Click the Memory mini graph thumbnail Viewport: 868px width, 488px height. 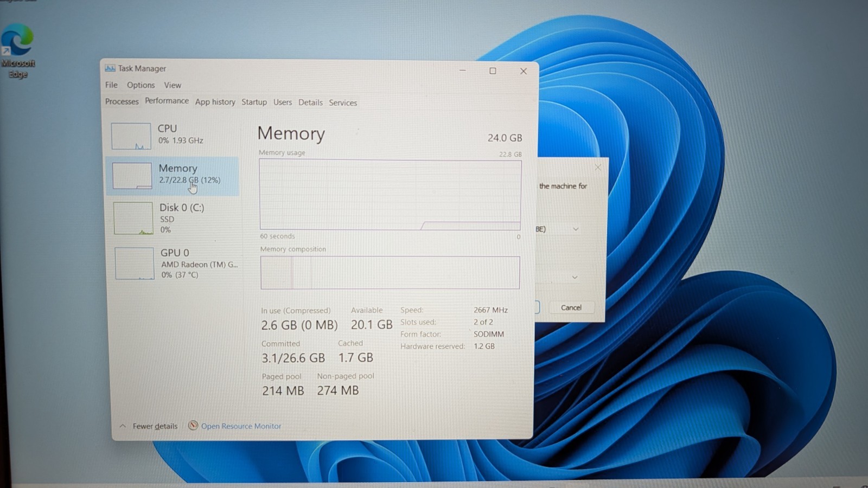[x=132, y=176]
